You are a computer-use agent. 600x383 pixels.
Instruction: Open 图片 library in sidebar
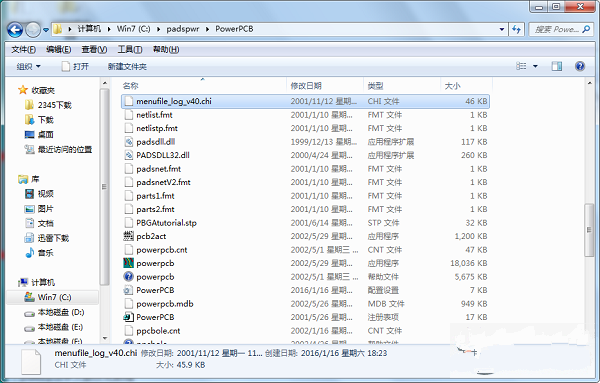39,209
